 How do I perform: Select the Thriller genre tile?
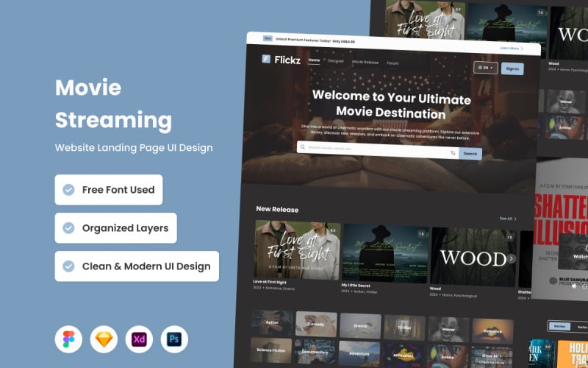point(404,328)
